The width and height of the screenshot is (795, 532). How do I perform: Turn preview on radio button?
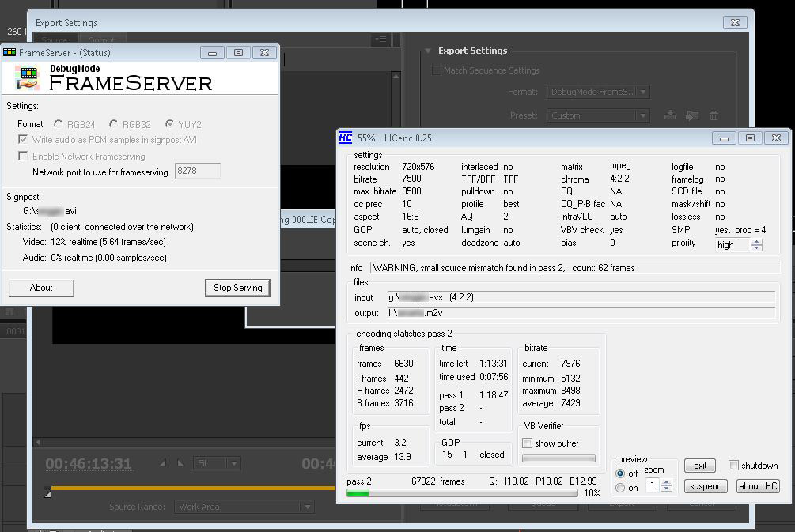(620, 488)
